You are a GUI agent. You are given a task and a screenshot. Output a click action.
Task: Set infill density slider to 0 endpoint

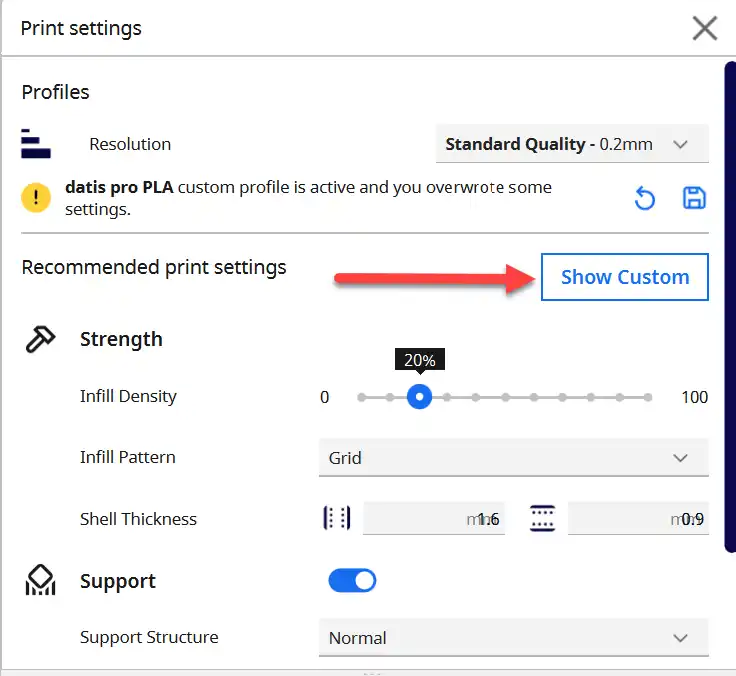pos(361,398)
